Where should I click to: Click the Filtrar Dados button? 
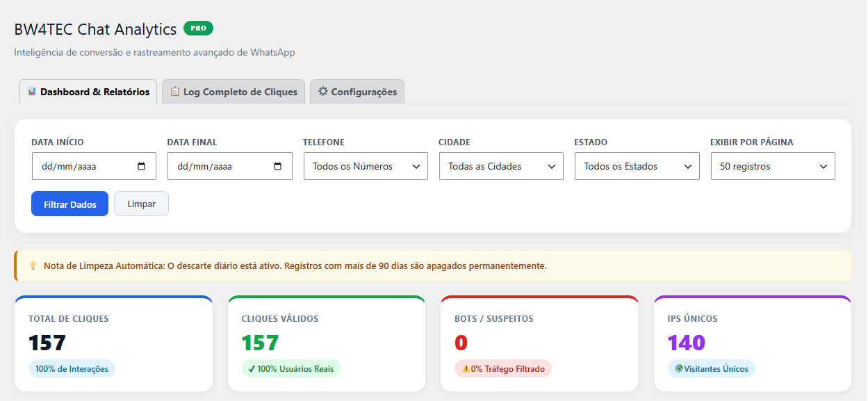click(x=69, y=204)
